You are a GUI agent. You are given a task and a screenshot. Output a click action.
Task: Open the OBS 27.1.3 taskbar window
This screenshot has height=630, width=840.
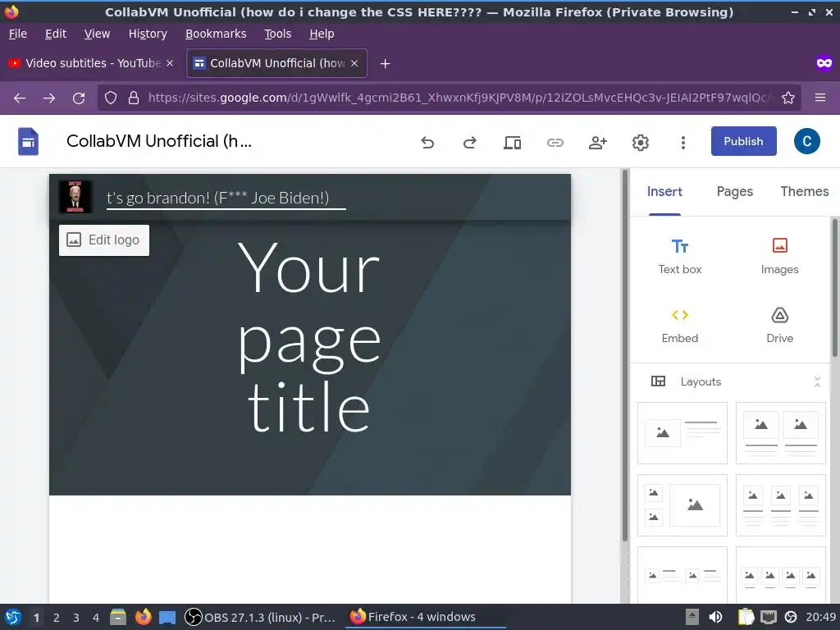click(260, 617)
